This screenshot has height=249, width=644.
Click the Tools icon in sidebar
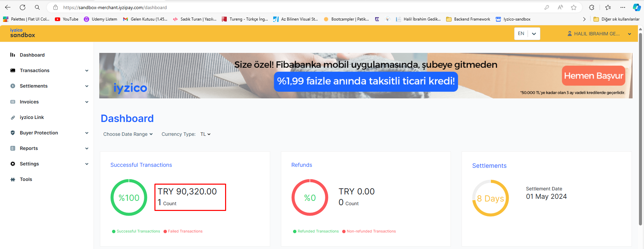point(13,180)
